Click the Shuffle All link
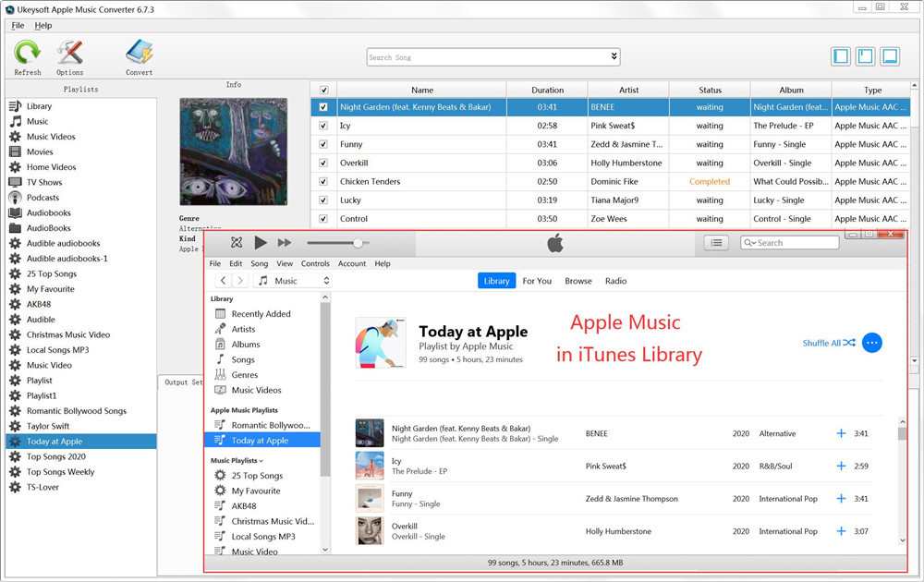This screenshot has width=924, height=582. point(829,343)
